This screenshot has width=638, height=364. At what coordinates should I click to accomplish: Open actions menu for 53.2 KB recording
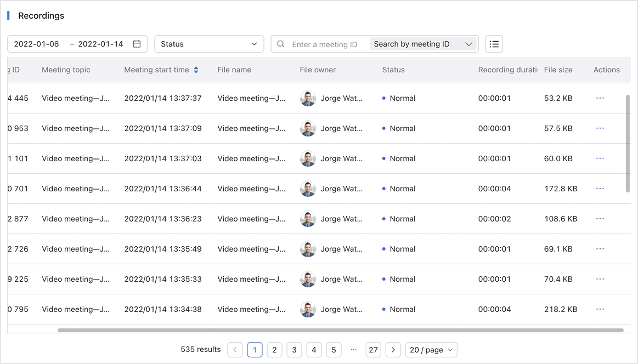(600, 98)
